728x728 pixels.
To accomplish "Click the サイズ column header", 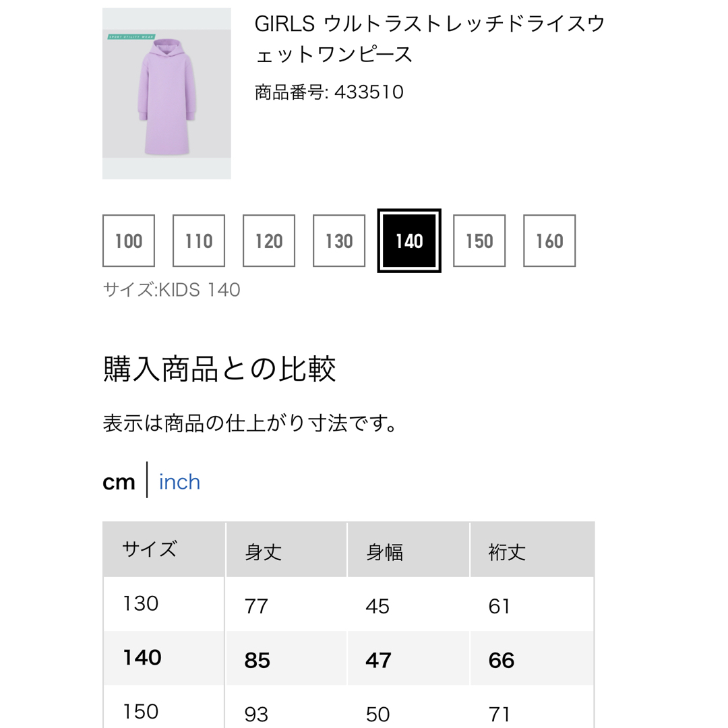I will coord(164,549).
